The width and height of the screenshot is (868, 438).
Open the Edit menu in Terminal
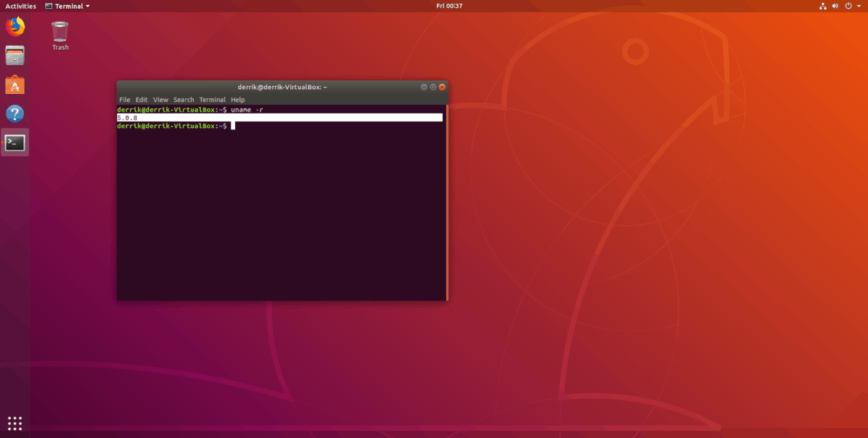(141, 99)
